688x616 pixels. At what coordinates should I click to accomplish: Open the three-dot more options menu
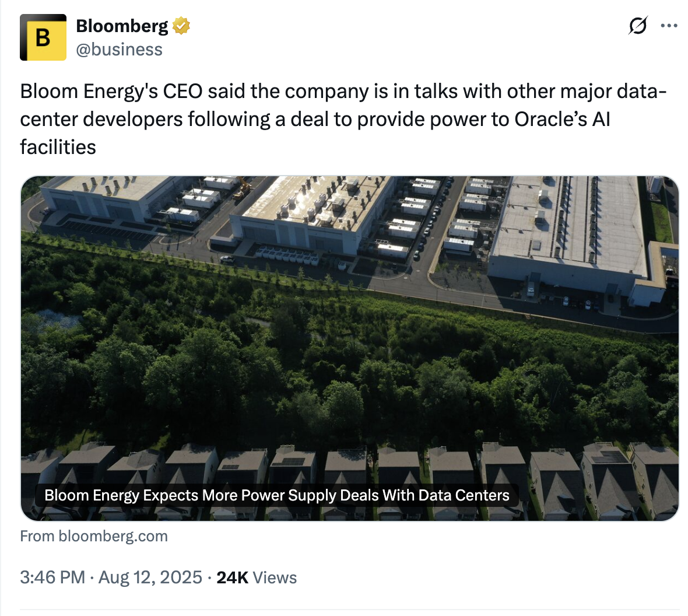tap(669, 26)
